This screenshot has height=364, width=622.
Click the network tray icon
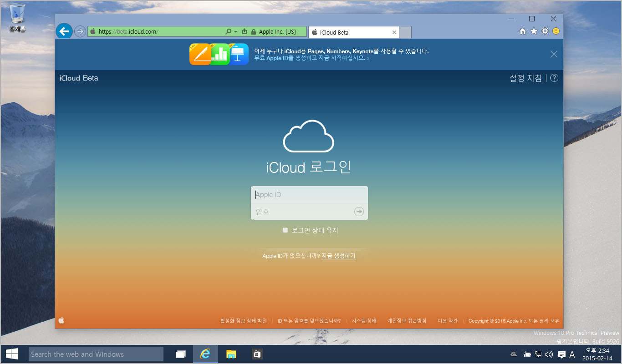tap(538, 354)
